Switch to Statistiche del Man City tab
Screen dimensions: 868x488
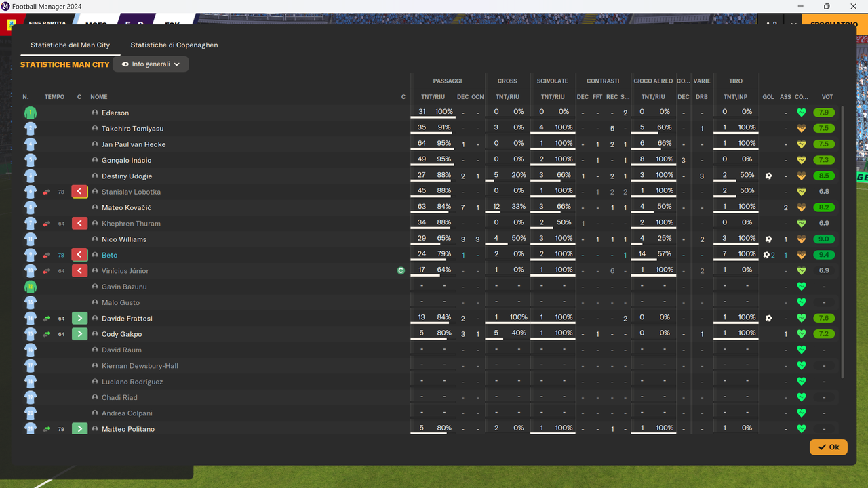click(x=70, y=45)
